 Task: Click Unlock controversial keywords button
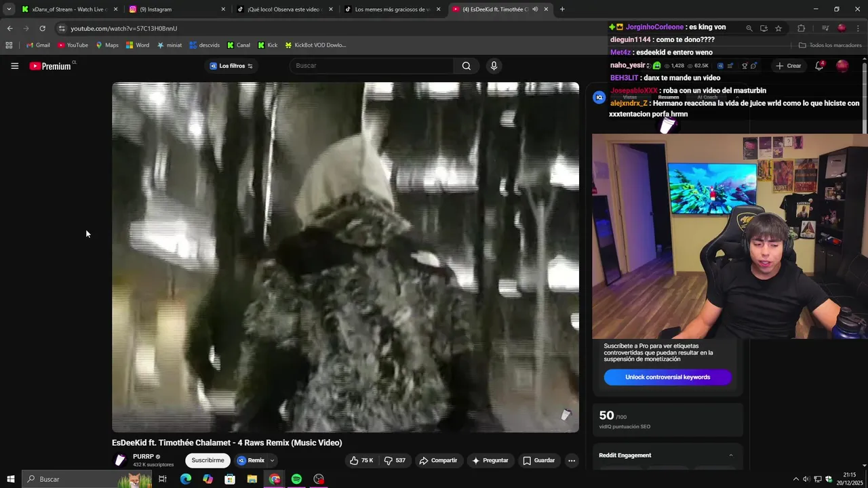pos(667,377)
